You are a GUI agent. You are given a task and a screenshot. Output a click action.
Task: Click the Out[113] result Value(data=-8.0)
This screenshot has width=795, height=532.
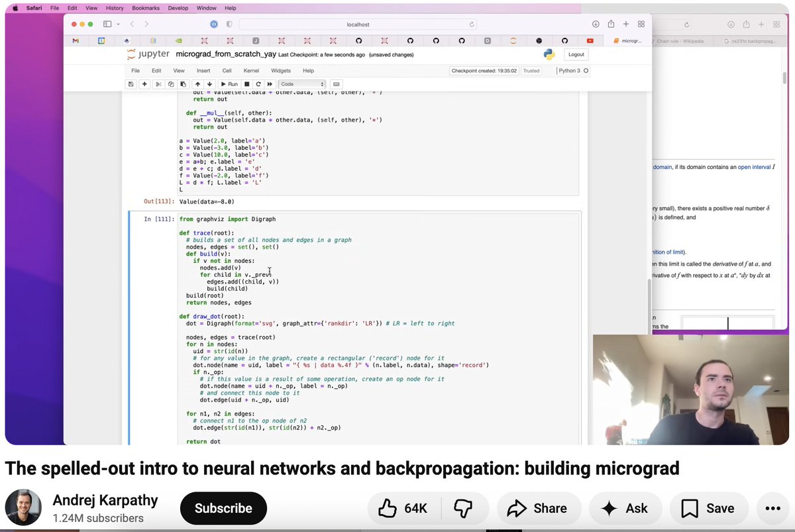(x=207, y=201)
